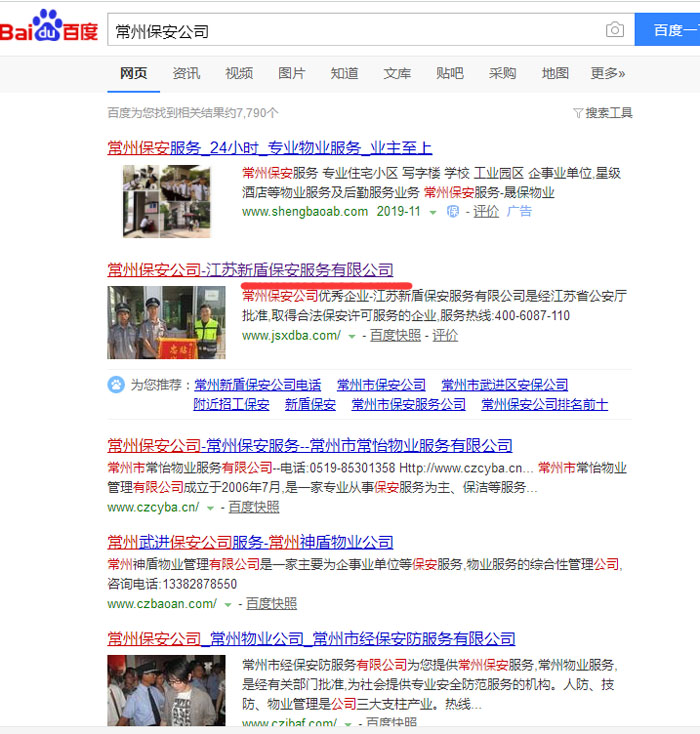This screenshot has height=734, width=700.
Task: Open suggestion 常州新盾保安公司电话
Action: point(258,385)
